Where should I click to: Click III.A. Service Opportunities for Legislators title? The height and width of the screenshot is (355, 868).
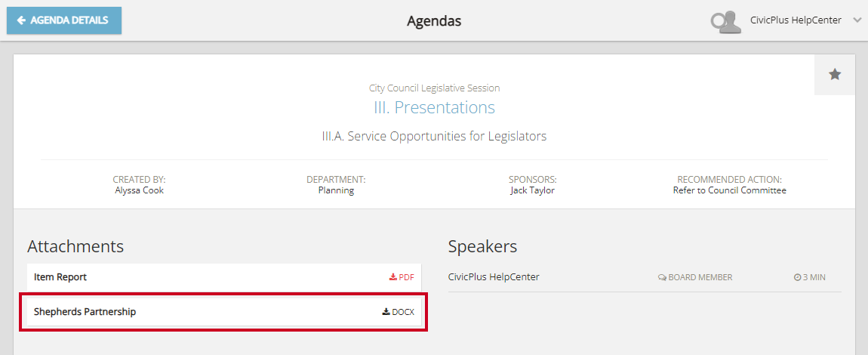434,137
